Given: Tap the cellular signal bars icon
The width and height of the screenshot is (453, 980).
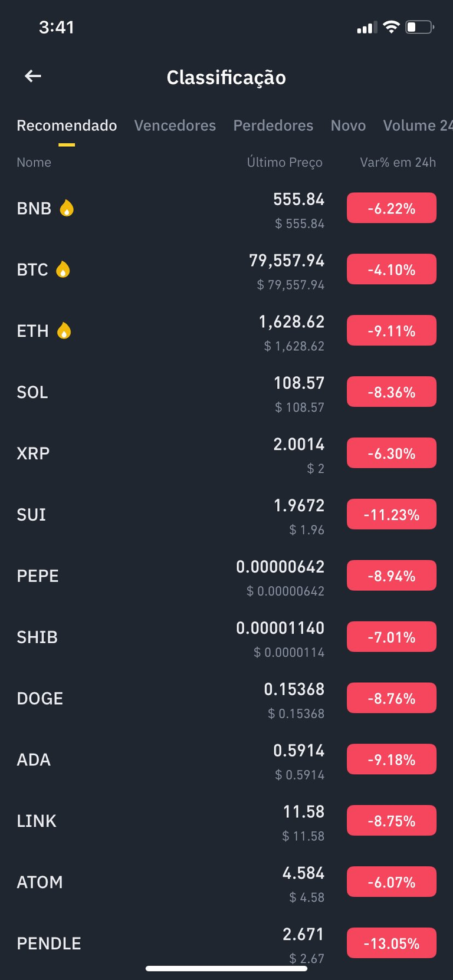Looking at the screenshot, I should click(366, 27).
